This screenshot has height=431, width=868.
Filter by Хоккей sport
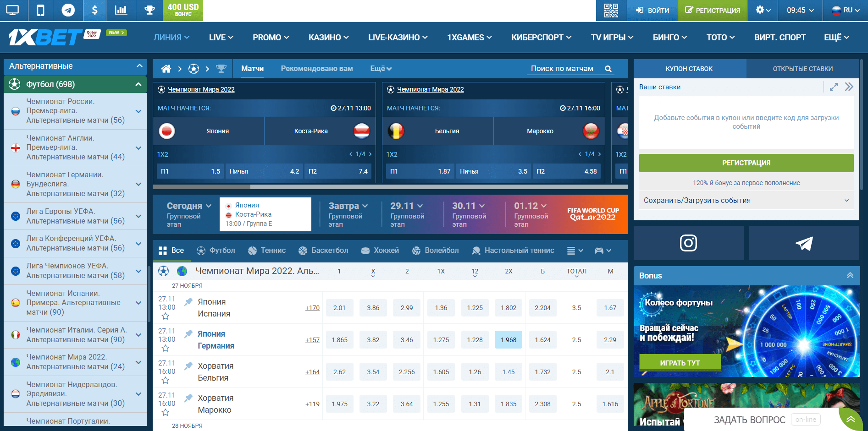[380, 251]
